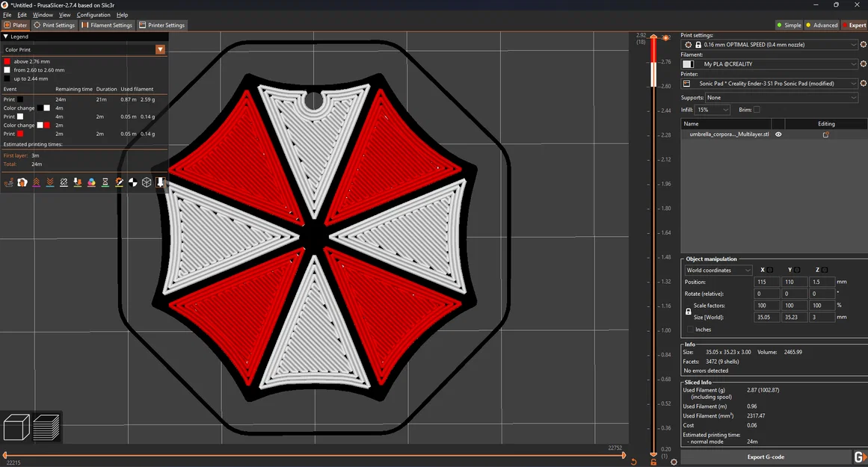Toggle pause prints hourglass icon in preview
The height and width of the screenshot is (467, 868).
point(105,182)
